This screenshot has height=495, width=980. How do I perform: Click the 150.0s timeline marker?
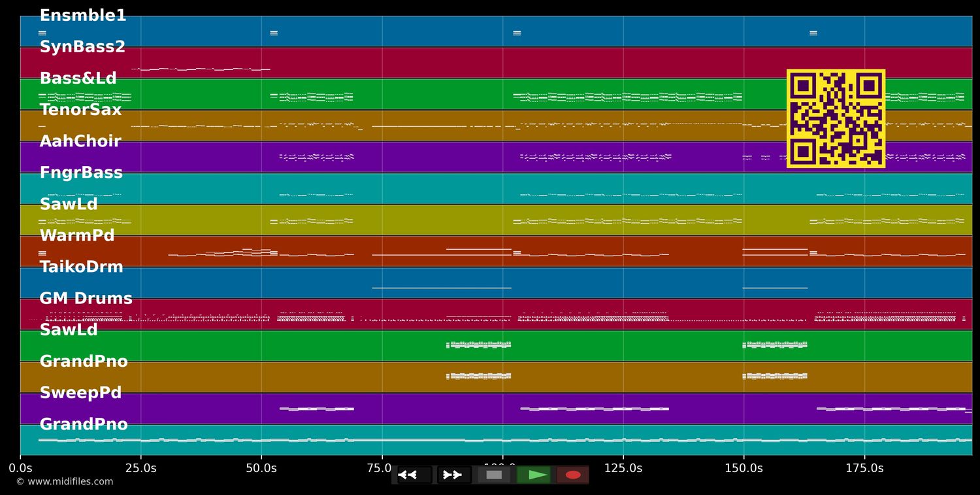743,468
